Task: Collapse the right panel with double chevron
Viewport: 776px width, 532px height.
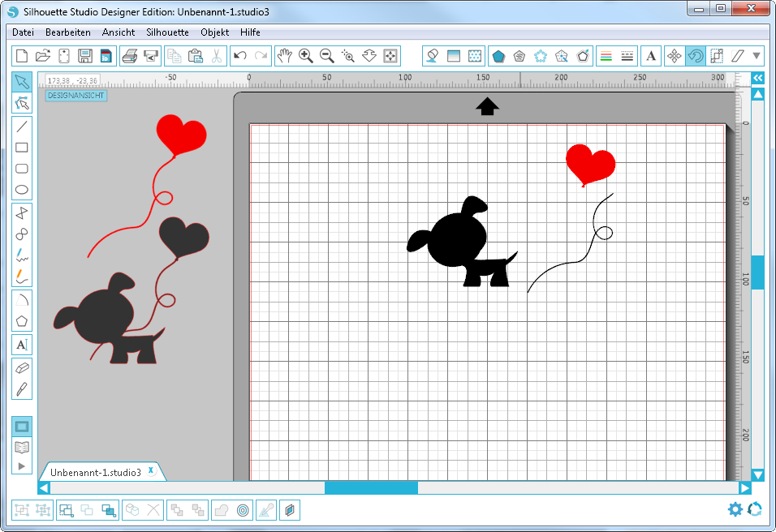Action: pyautogui.click(x=757, y=78)
